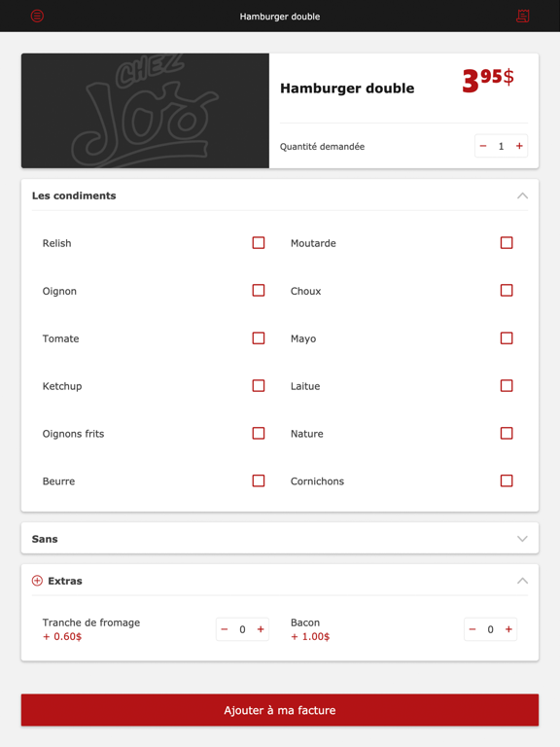
Task: Toggle the Oignons frits checkbox
Action: [x=259, y=433]
